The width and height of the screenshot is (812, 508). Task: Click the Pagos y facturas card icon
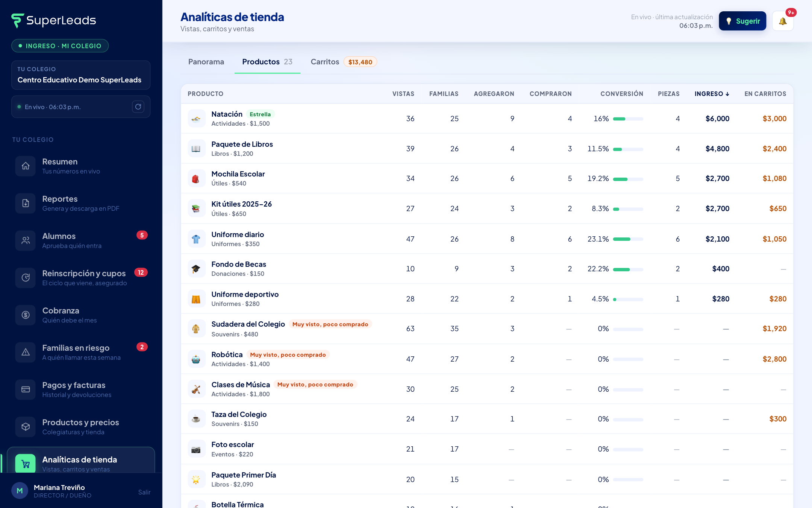click(x=26, y=389)
